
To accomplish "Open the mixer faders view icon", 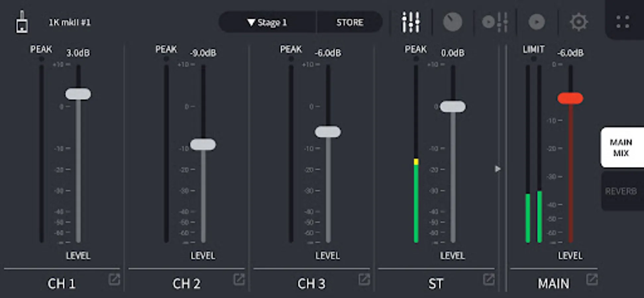I will coord(411,22).
